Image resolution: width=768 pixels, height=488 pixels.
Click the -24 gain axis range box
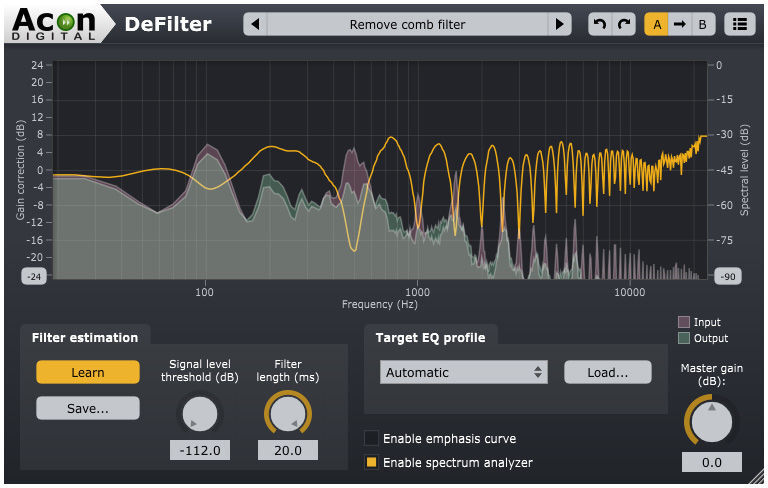34,276
